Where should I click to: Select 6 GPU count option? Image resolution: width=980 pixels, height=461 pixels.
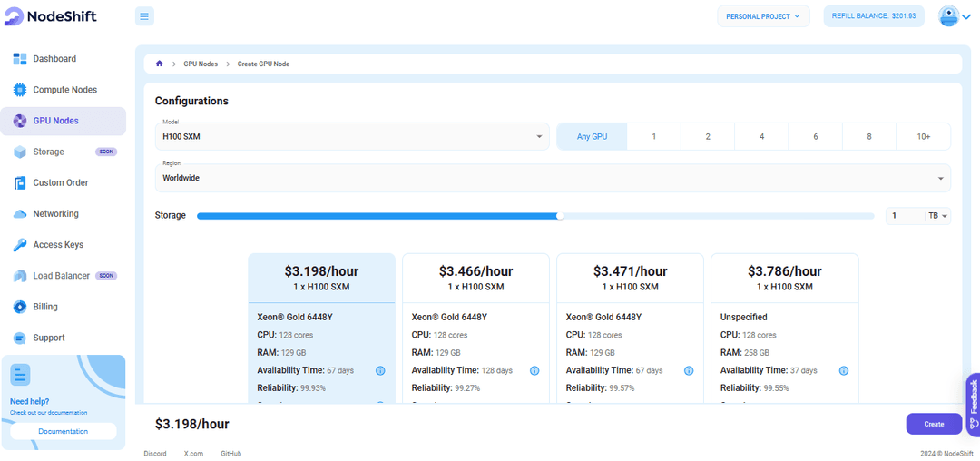(815, 136)
